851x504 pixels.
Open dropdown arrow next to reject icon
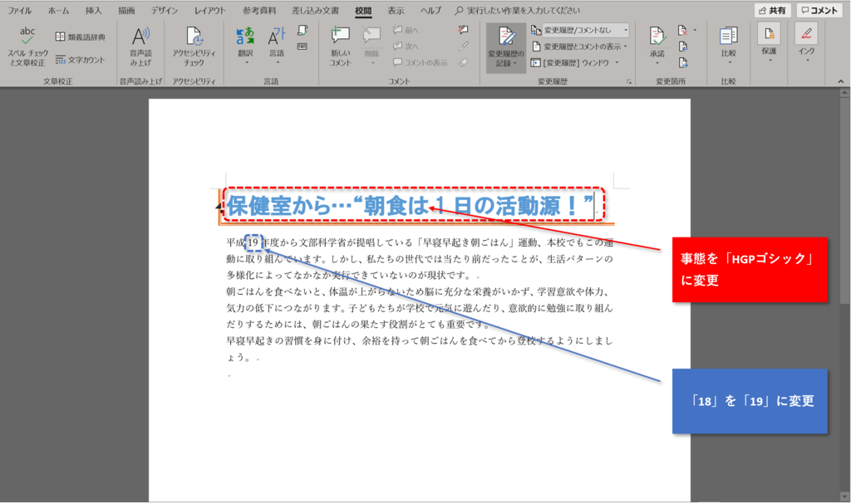(x=695, y=31)
